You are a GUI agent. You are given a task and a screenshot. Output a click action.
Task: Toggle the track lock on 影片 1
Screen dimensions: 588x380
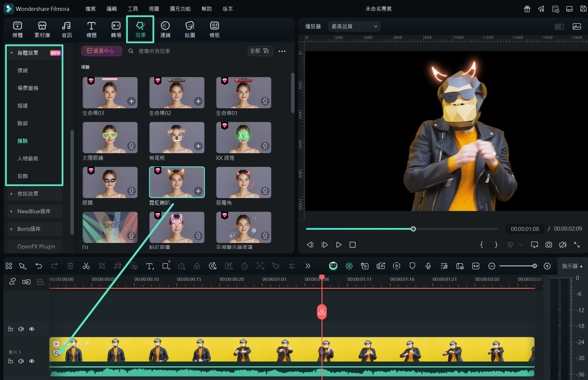click(11, 361)
